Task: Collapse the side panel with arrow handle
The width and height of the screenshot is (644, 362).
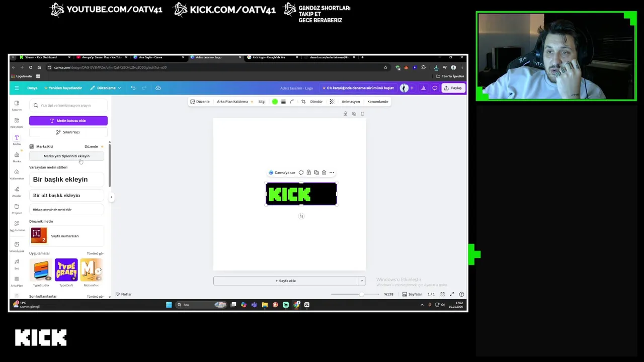Action: click(x=111, y=197)
